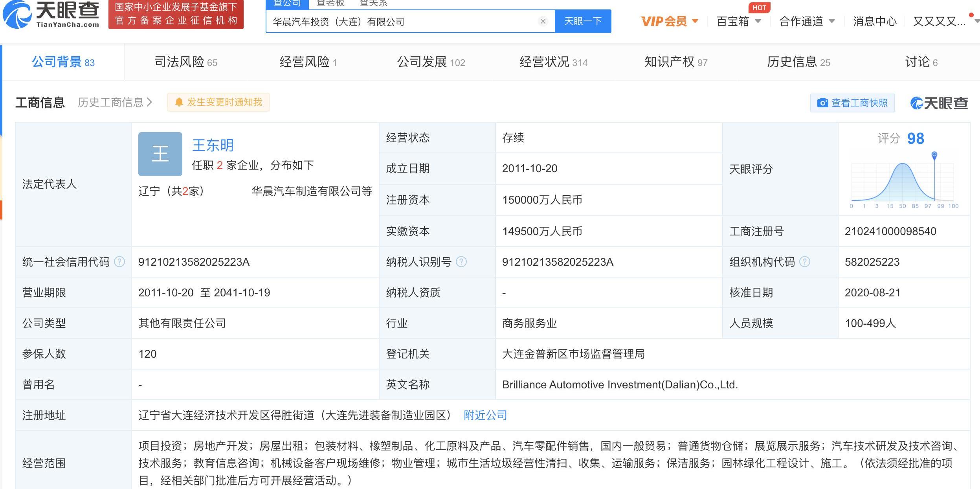Image resolution: width=980 pixels, height=489 pixels.
Task: Click the help icon beside 组织机构代码
Action: [x=805, y=262]
